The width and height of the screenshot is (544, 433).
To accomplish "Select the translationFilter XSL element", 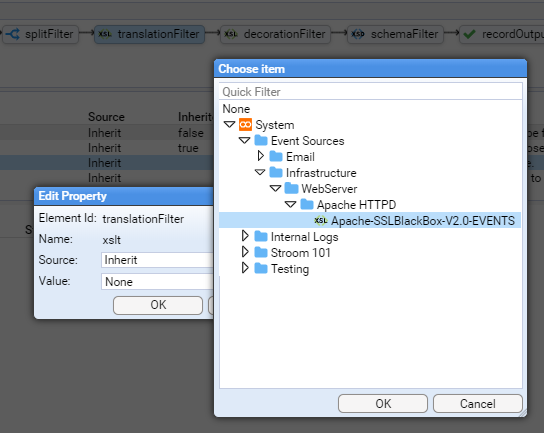I will [149, 34].
